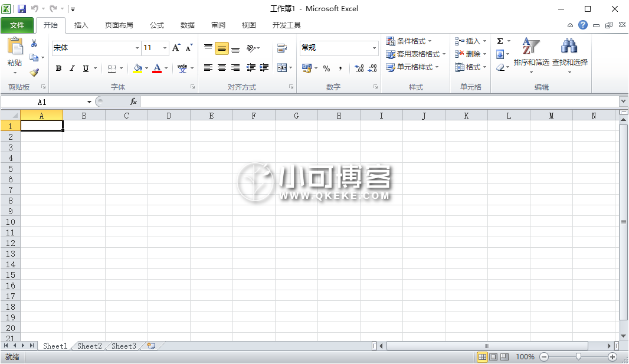
Task: Expand the Name Box A1 dropdown arrow
Action: click(89, 102)
